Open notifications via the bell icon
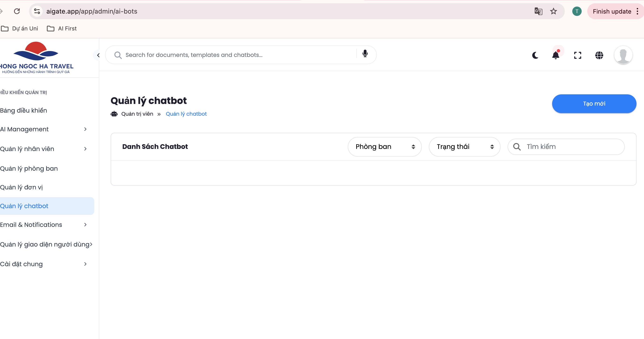Viewport: 644px width, 339px height. coord(555,55)
